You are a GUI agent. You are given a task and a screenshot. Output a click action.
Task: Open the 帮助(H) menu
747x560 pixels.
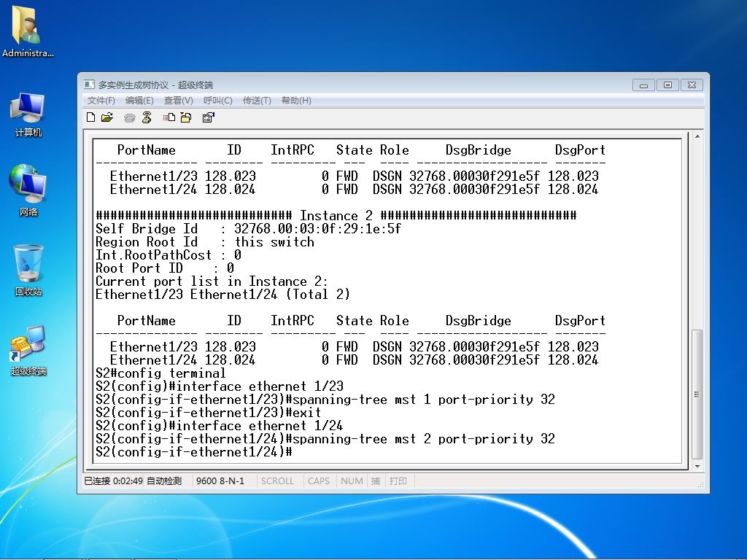click(296, 101)
